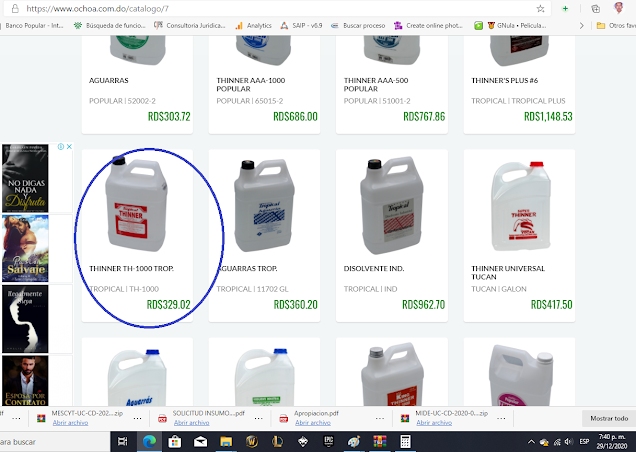Open the browser collections icon
636x452 pixels.
(595, 9)
